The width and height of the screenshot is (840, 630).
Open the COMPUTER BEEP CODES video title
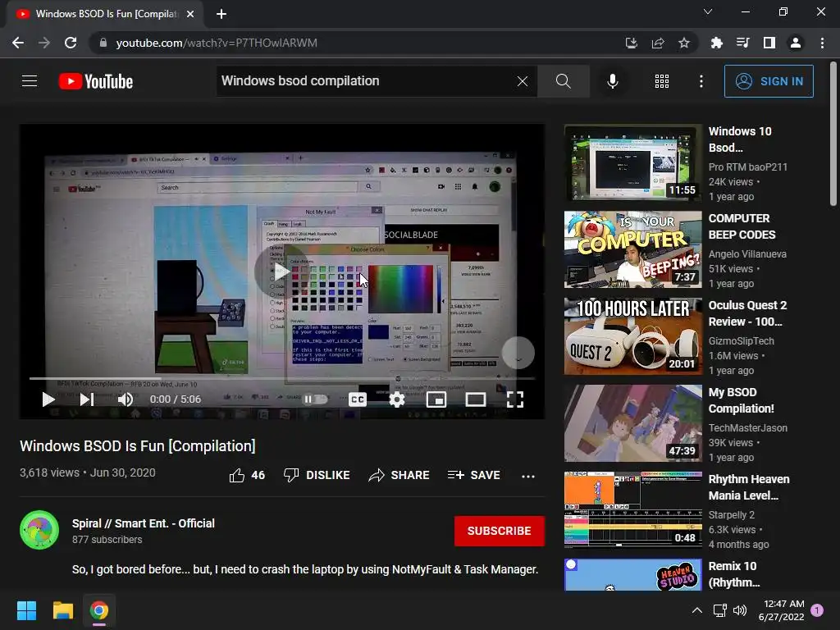click(x=742, y=226)
